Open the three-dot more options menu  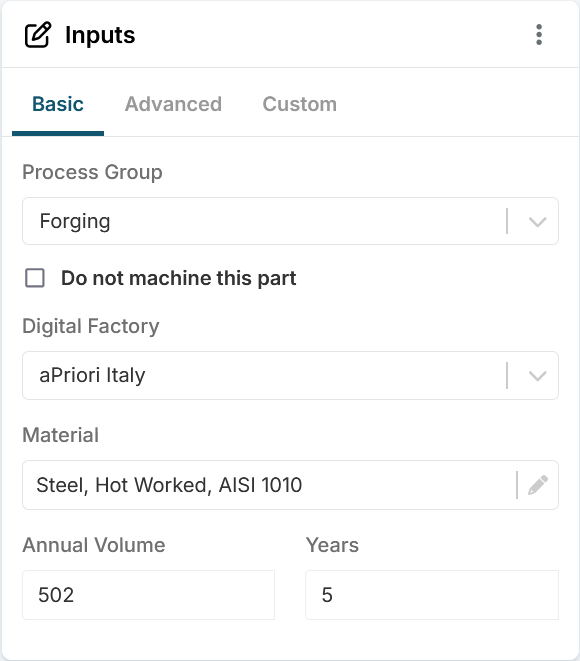pyautogui.click(x=539, y=35)
